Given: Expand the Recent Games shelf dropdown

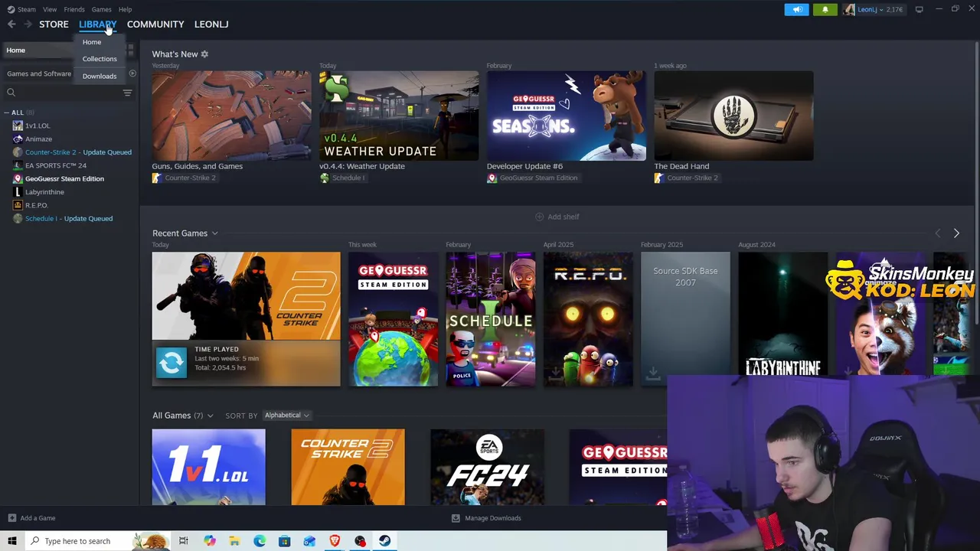Looking at the screenshot, I should point(215,233).
